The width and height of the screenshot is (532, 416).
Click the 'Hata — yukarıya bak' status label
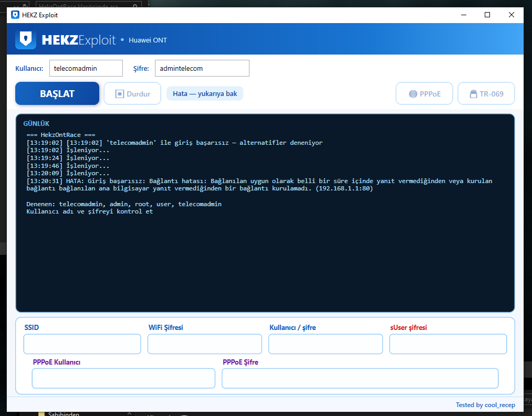205,93
